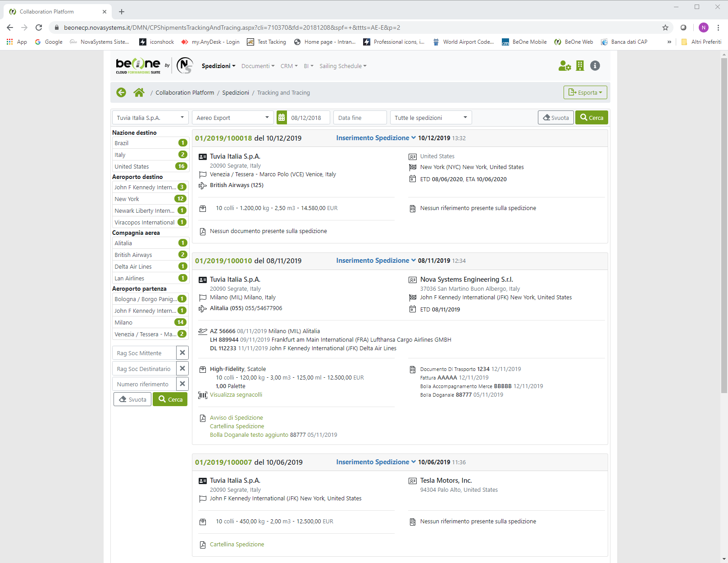
Task: Click the browser address bar URL
Action: [232, 27]
